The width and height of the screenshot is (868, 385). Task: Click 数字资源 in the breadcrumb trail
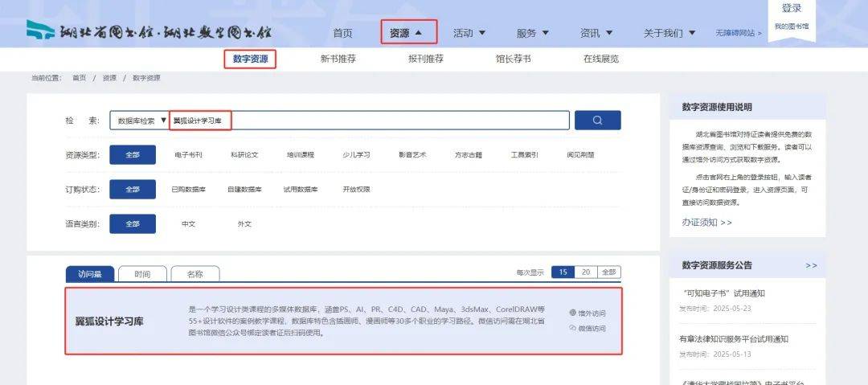[146, 78]
